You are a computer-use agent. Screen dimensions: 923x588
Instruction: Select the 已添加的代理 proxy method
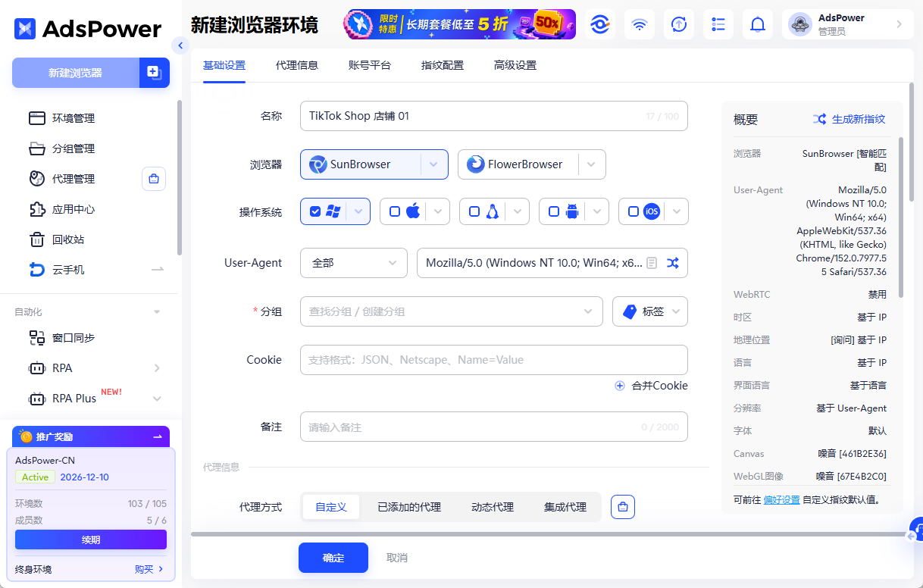[x=409, y=507]
